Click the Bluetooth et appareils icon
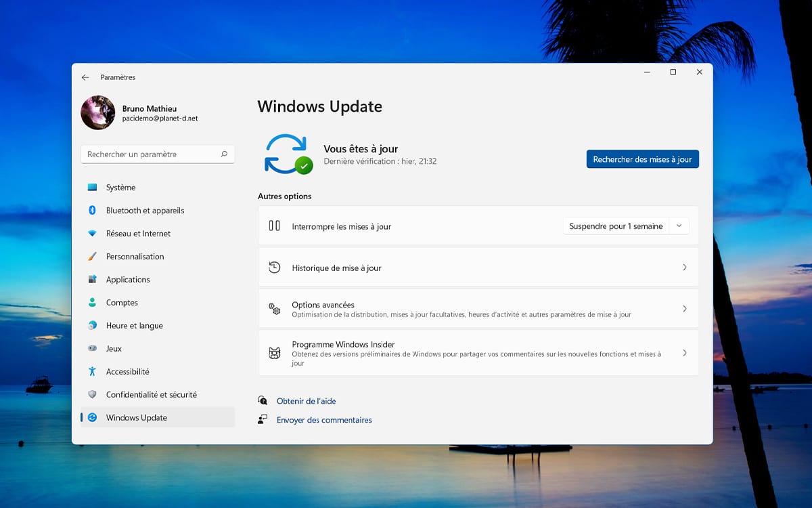The height and width of the screenshot is (508, 812). 92,211
